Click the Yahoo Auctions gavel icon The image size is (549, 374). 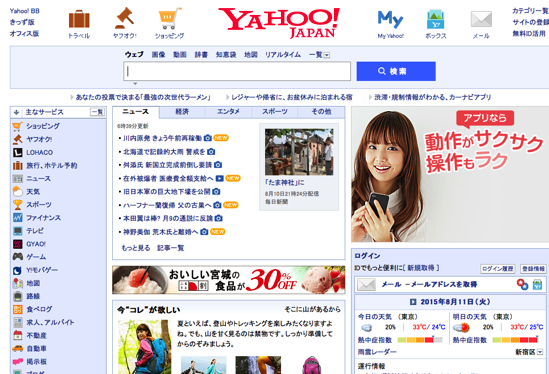125,18
